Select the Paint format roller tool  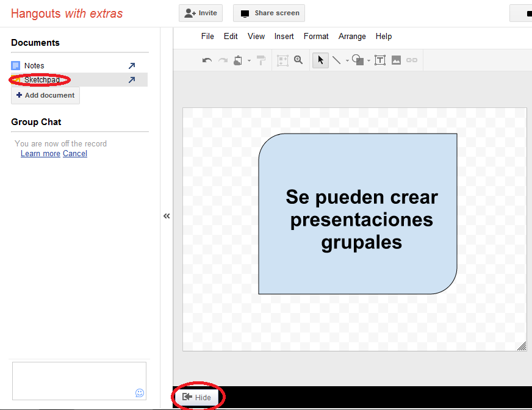tap(261, 60)
